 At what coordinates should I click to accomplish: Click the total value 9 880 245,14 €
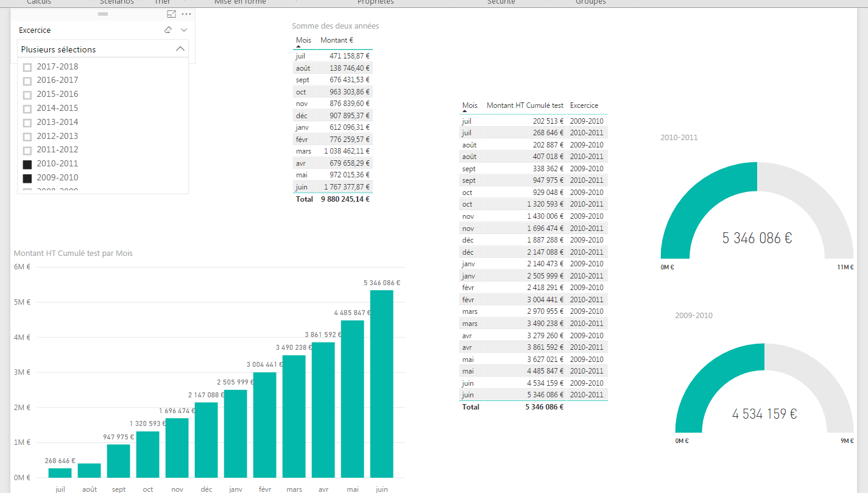(x=345, y=199)
